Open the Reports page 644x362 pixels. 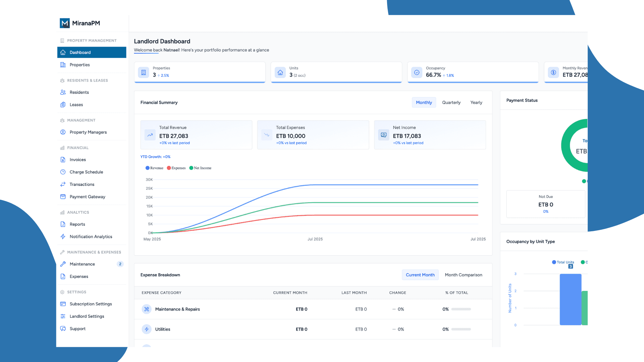tap(77, 224)
